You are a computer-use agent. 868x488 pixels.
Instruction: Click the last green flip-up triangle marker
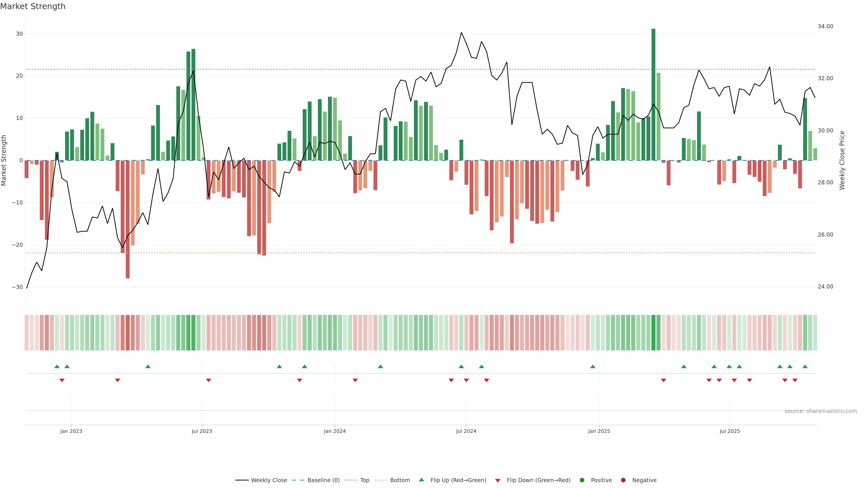pyautogui.click(x=805, y=366)
